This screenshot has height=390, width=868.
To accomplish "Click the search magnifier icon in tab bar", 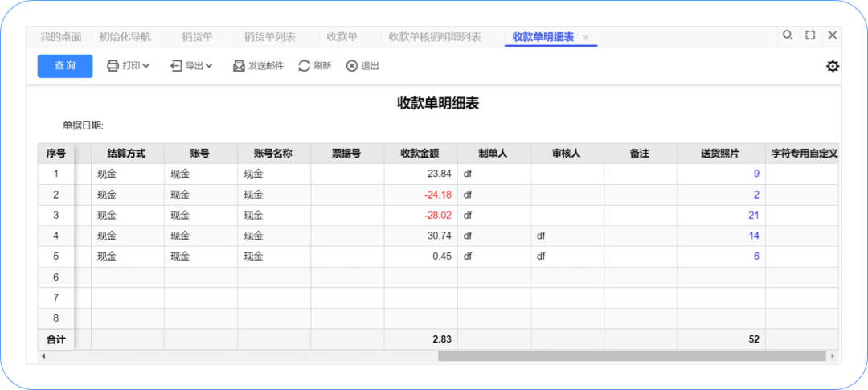I will point(787,35).
